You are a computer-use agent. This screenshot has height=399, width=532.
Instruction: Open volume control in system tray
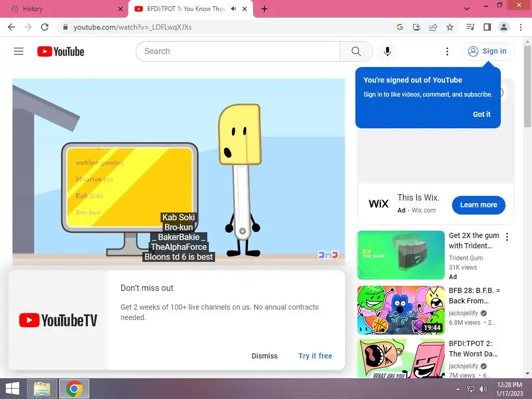pos(483,389)
